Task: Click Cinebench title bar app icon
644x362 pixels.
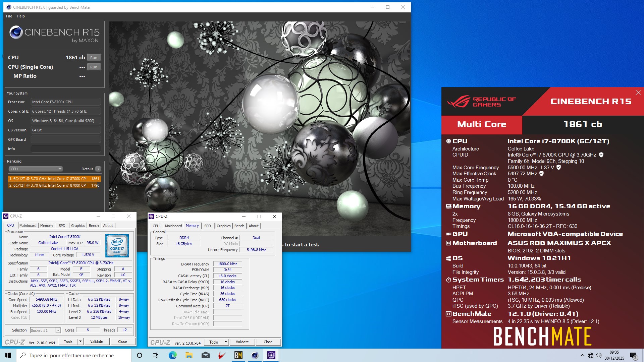Action: (x=9, y=7)
